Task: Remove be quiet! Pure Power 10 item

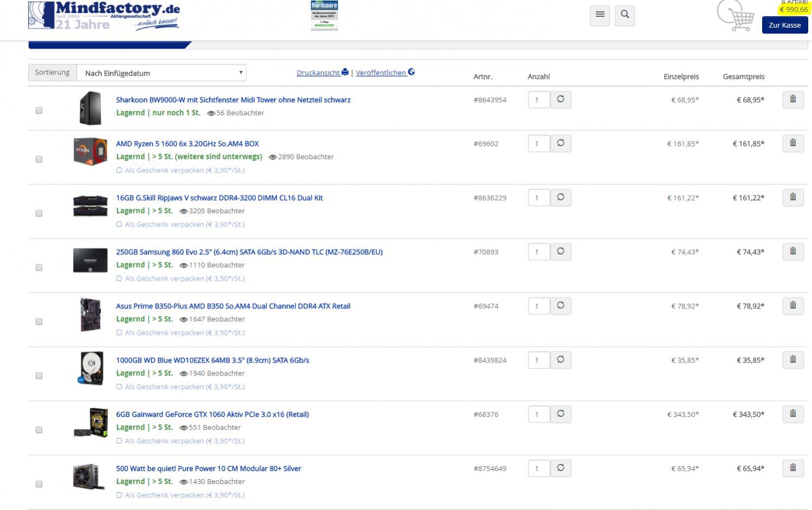Action: (x=792, y=468)
